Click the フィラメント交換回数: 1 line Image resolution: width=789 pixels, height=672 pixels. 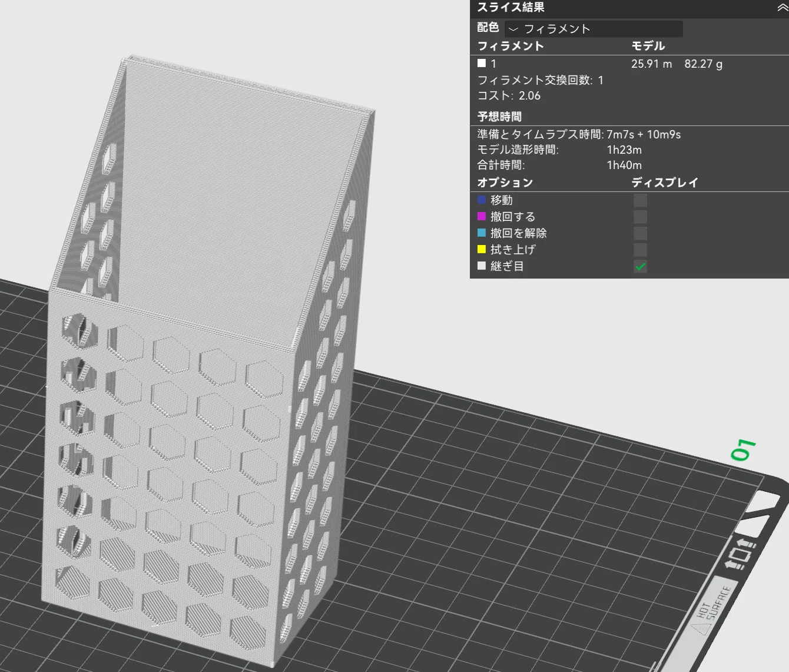(540, 80)
